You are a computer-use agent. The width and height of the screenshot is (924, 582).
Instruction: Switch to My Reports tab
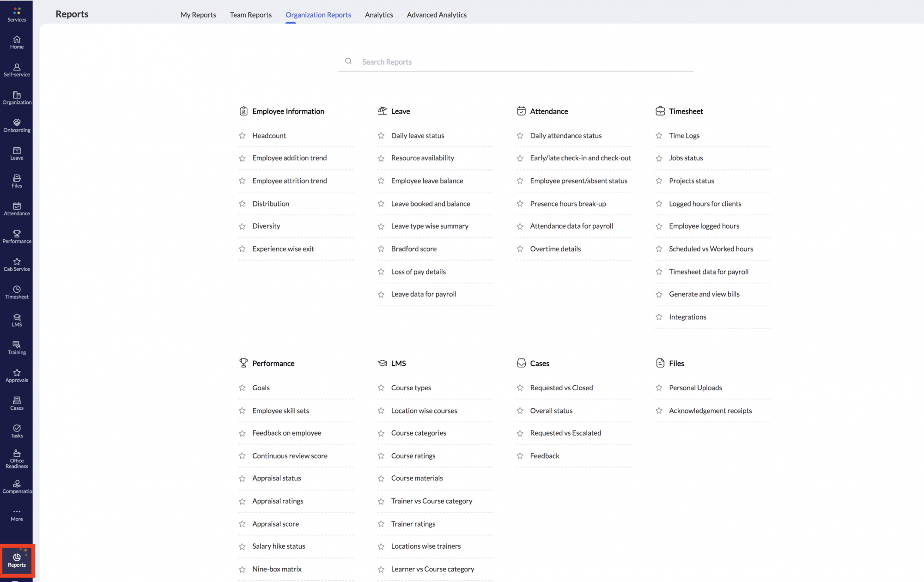point(198,15)
